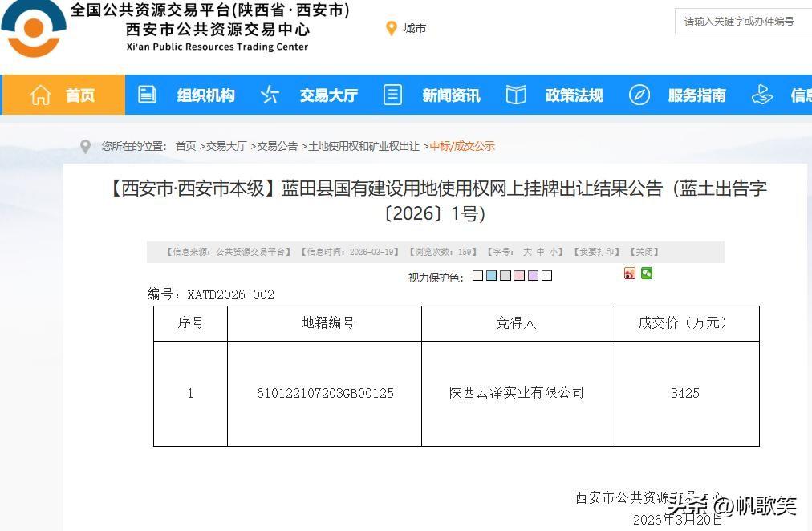Open the 组织机构 navigation menu

point(206,95)
